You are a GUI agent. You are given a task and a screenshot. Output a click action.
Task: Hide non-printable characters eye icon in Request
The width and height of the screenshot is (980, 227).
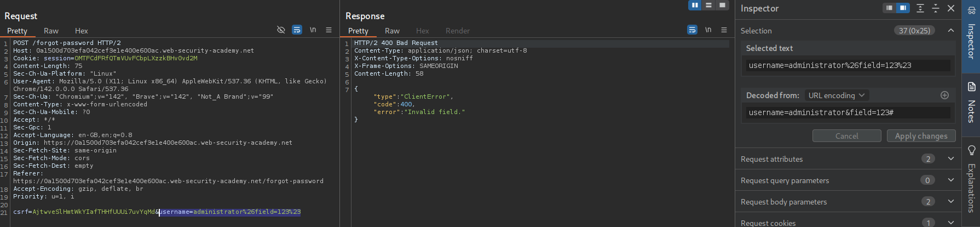pyautogui.click(x=281, y=30)
